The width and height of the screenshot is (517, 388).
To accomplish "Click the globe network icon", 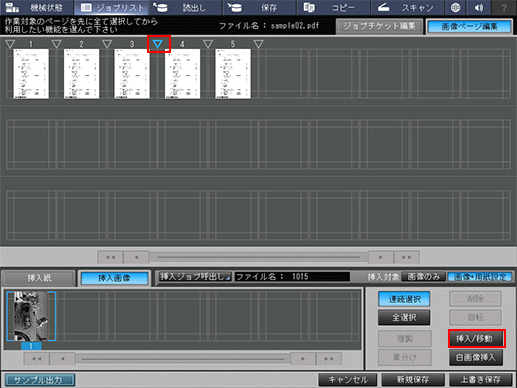I will click(455, 7).
